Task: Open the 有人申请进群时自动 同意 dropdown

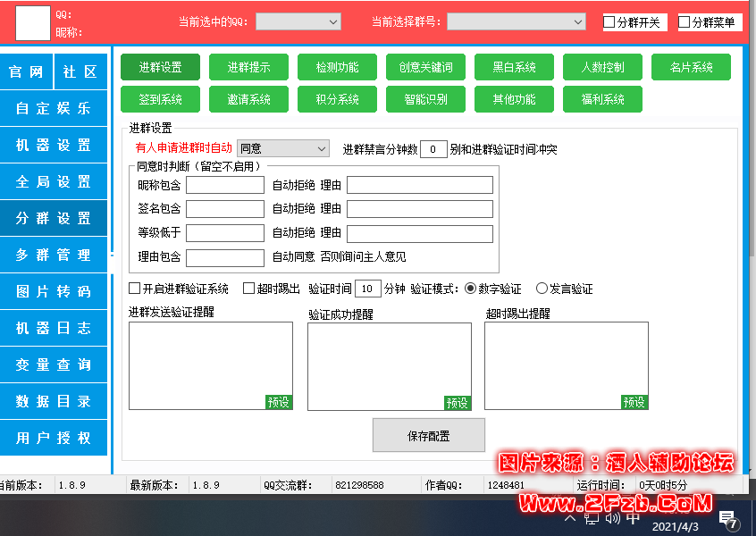Action: click(x=282, y=148)
